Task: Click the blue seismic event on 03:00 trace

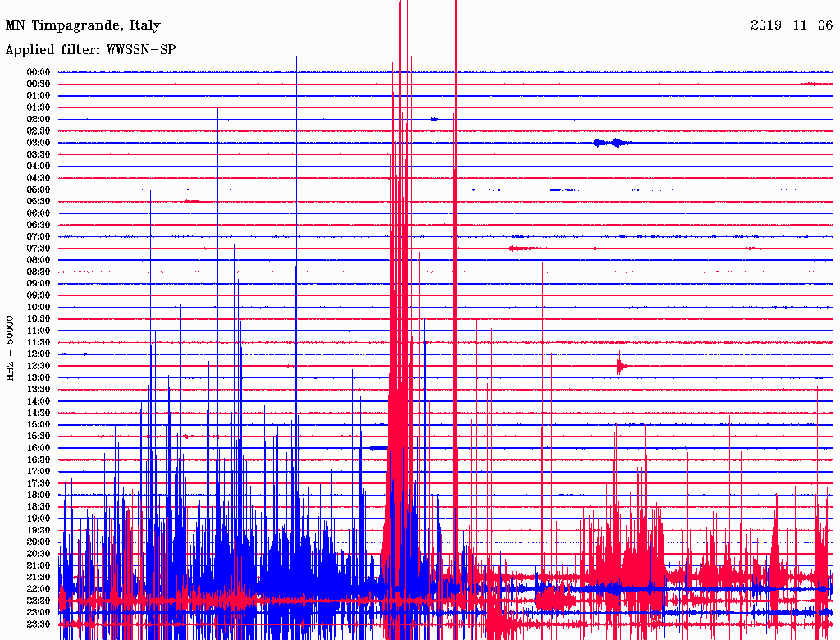Action: (614, 143)
